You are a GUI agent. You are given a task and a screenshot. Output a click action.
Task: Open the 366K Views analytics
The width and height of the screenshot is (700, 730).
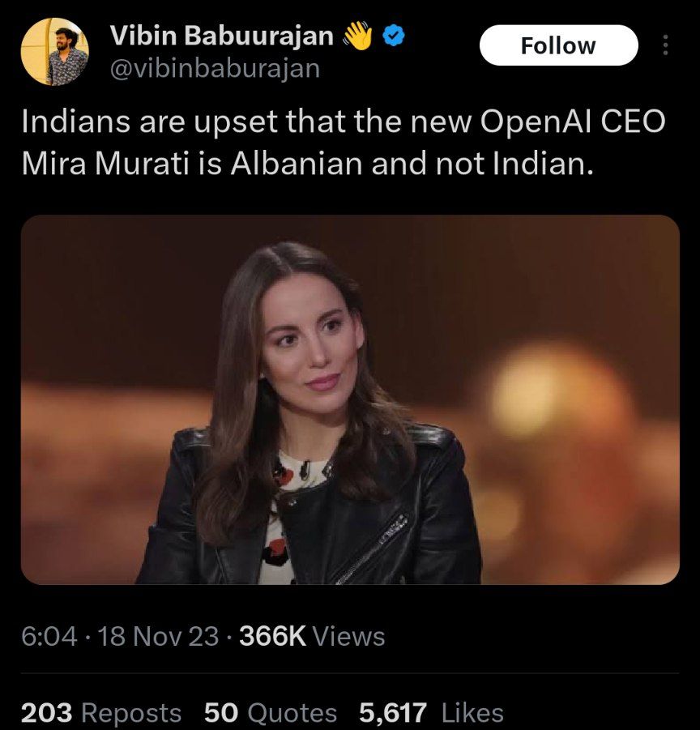(312, 636)
